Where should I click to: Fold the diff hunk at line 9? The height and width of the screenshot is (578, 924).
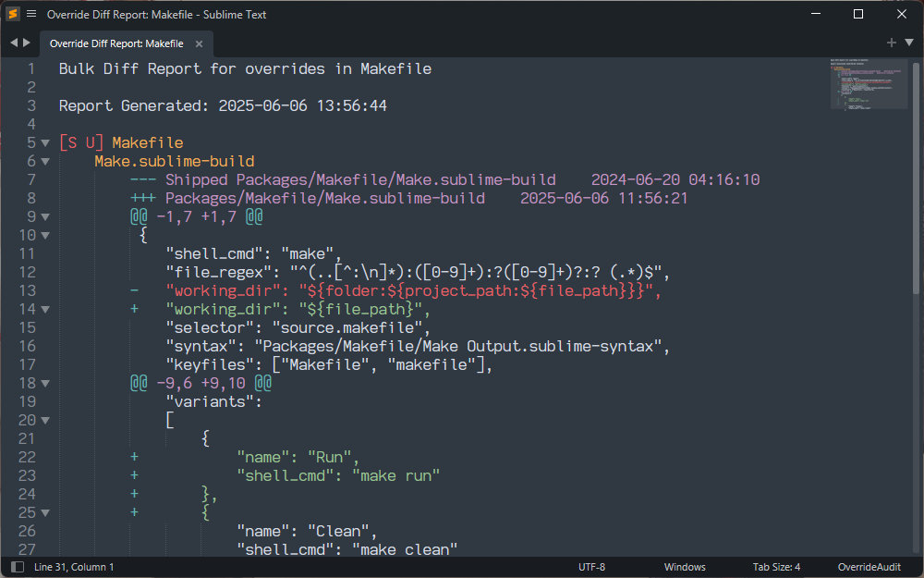point(46,217)
